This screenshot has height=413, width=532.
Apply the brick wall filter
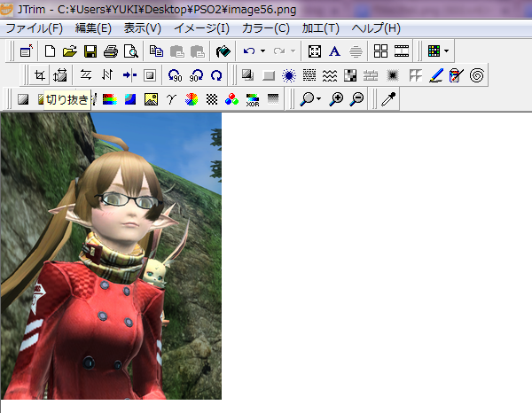(x=371, y=75)
